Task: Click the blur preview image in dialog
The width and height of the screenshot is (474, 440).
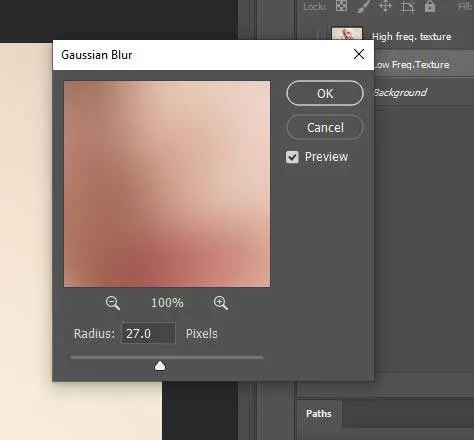Action: point(167,184)
